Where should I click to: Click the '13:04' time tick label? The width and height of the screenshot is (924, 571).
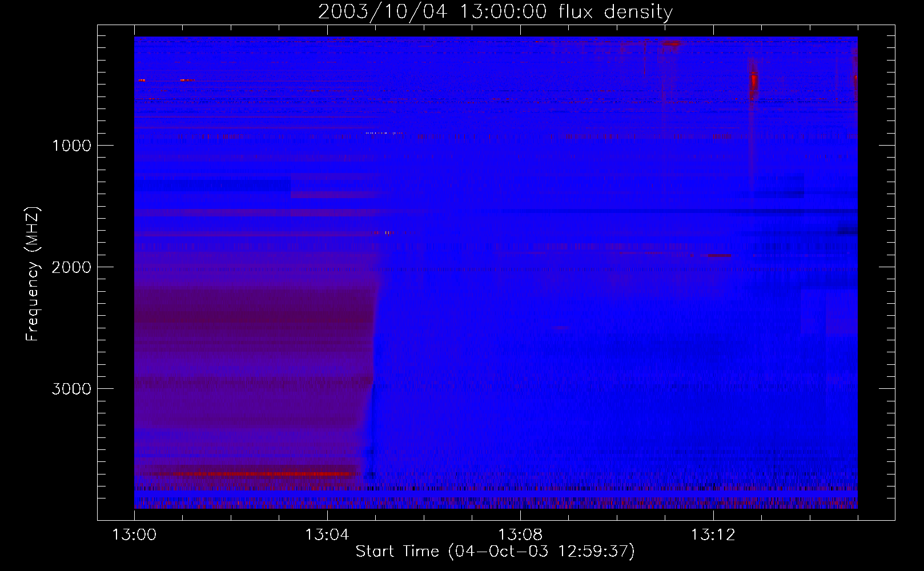click(327, 535)
